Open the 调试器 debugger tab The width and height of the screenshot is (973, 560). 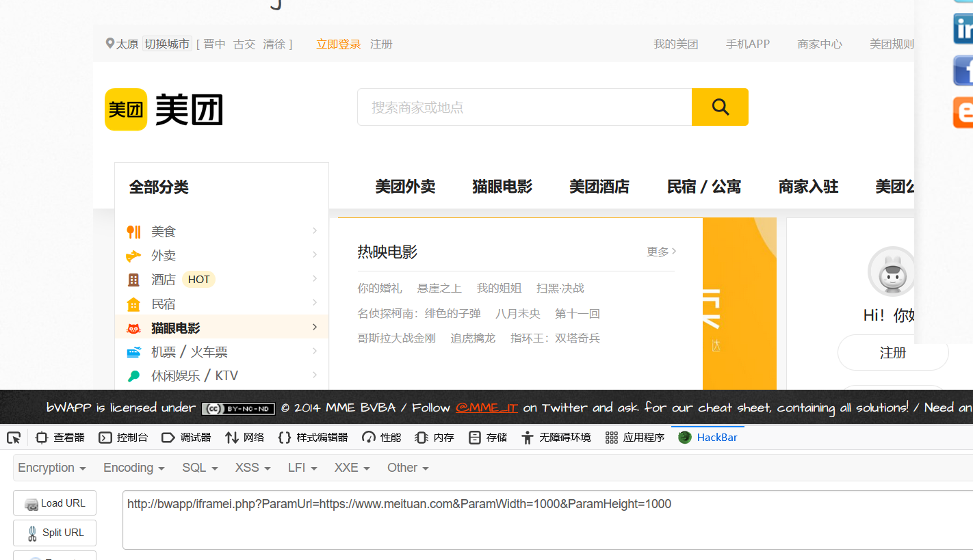[x=186, y=438]
